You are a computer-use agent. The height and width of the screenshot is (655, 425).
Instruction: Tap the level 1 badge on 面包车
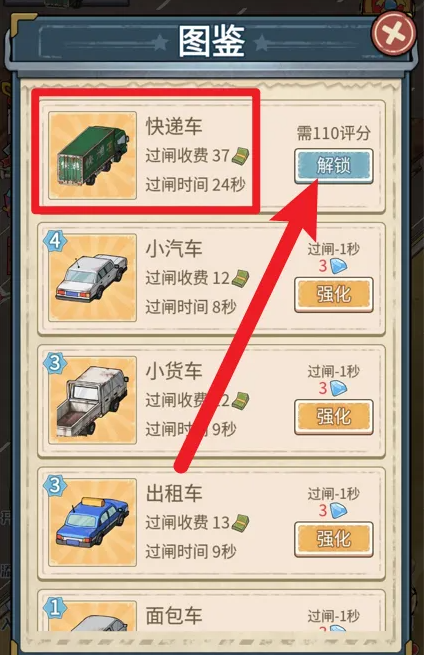[55, 607]
